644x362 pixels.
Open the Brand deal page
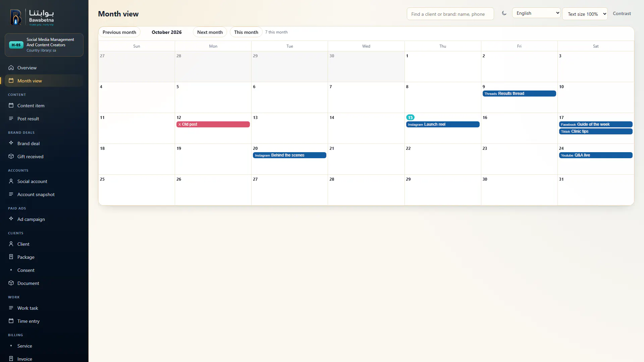click(44, 143)
